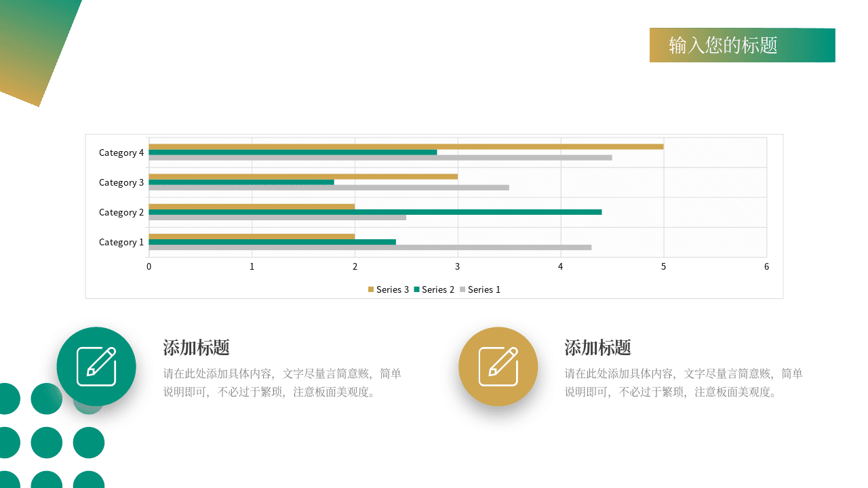The height and width of the screenshot is (488, 868).
Task: Click the Category 1 gray Series 1 bar
Action: tap(370, 247)
